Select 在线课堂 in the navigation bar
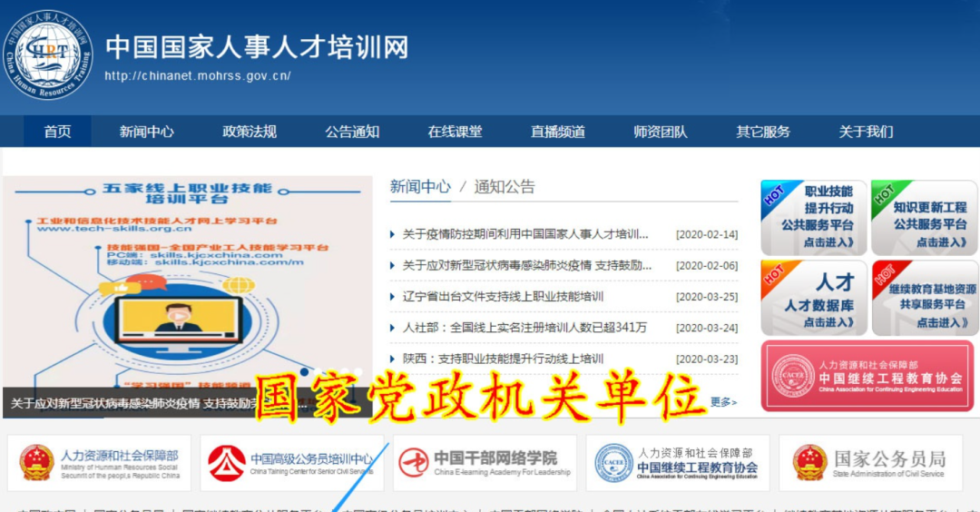This screenshot has width=980, height=512. point(455,132)
